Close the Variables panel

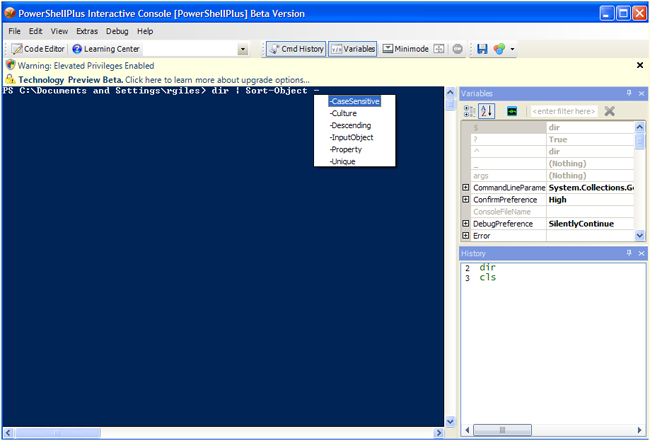click(641, 93)
